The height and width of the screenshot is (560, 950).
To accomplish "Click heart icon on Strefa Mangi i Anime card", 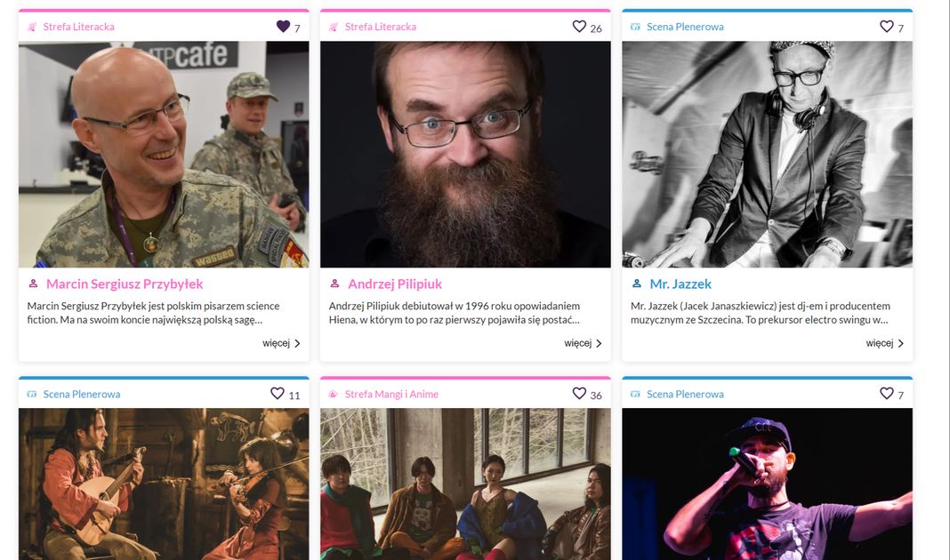I will point(579,393).
